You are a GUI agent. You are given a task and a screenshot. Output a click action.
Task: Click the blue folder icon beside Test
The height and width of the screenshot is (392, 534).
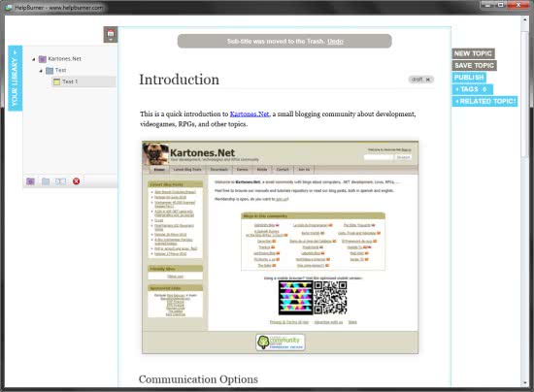tap(50, 71)
